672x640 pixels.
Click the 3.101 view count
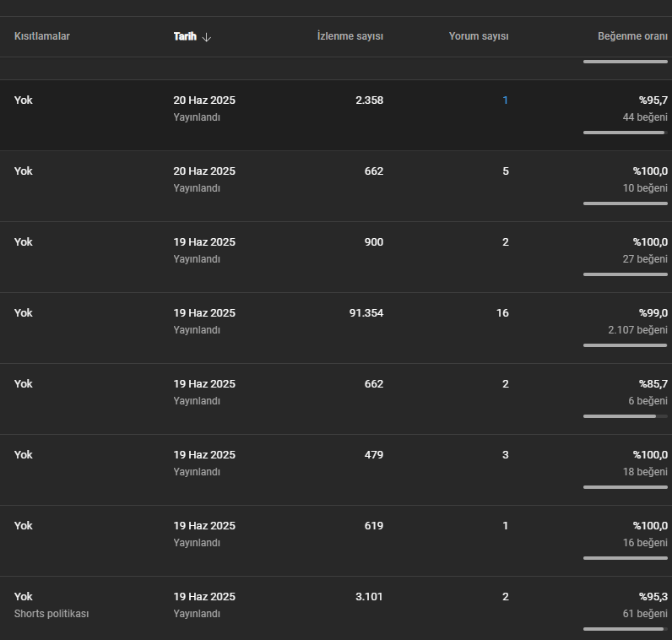coord(369,597)
